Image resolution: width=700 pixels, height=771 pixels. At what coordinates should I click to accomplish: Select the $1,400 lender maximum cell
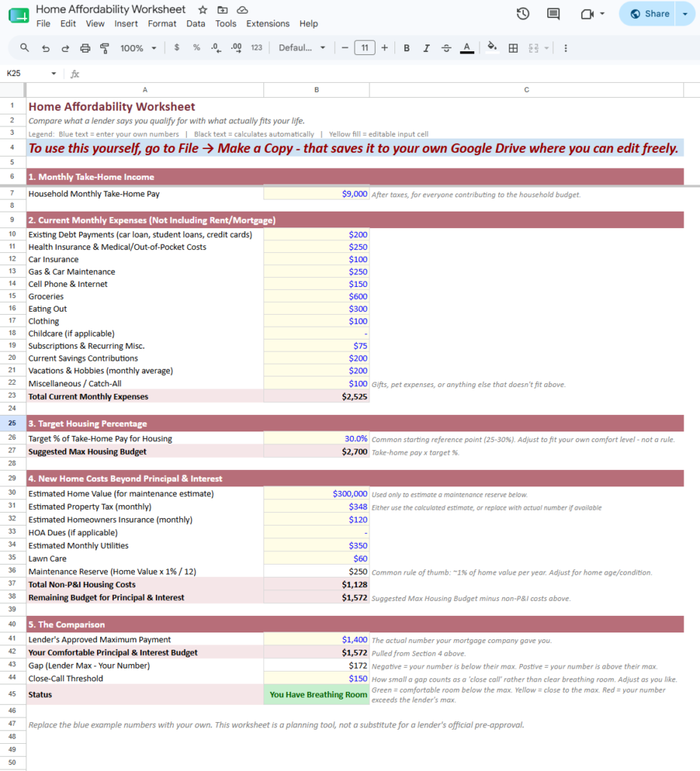pyautogui.click(x=317, y=640)
